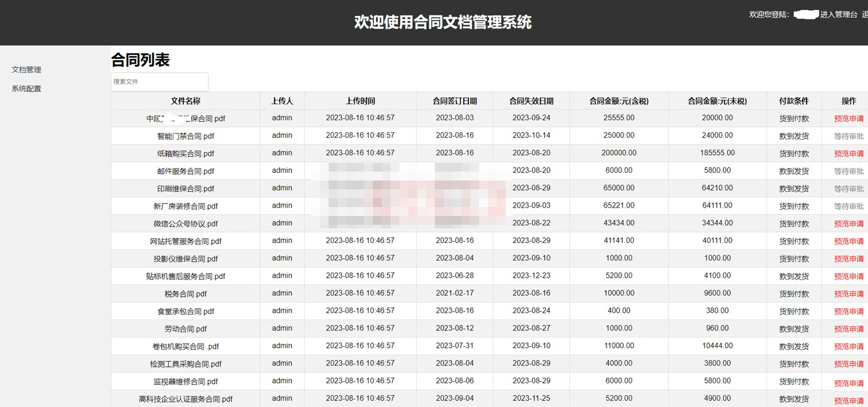868x407 pixels.
Task: Select file name 税务合同.pdf
Action: [185, 294]
